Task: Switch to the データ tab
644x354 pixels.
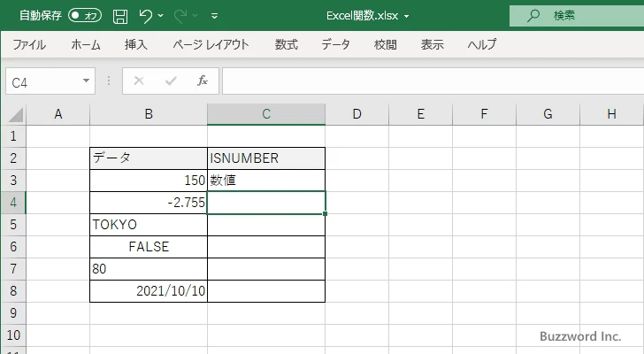Action: [335, 44]
